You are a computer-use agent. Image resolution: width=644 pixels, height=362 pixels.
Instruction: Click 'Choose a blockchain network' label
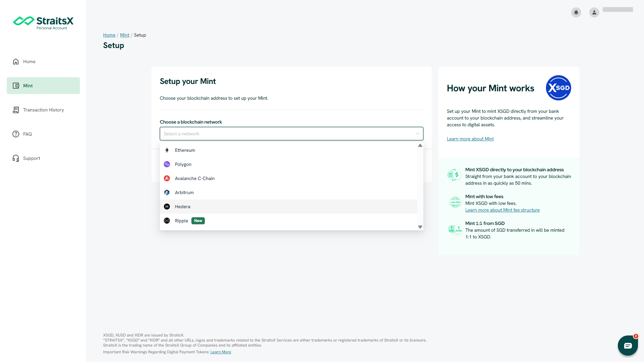[191, 122]
